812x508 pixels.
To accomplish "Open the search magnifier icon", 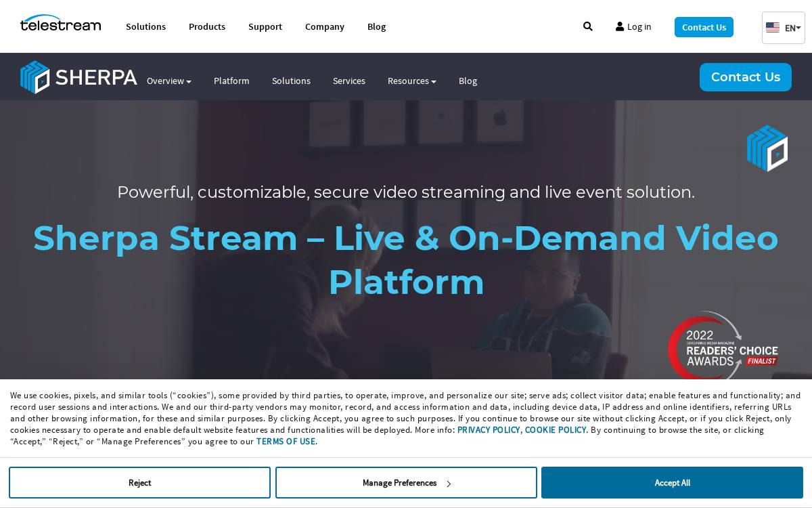I will 588,26.
